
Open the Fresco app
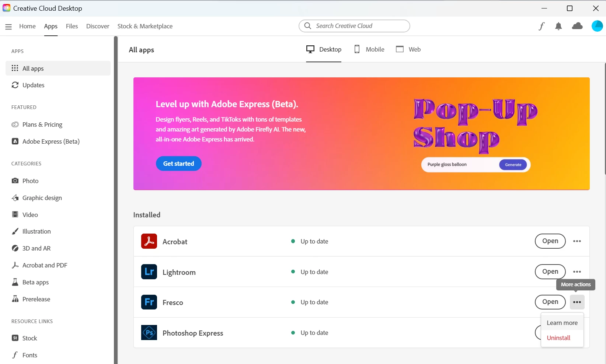click(550, 302)
